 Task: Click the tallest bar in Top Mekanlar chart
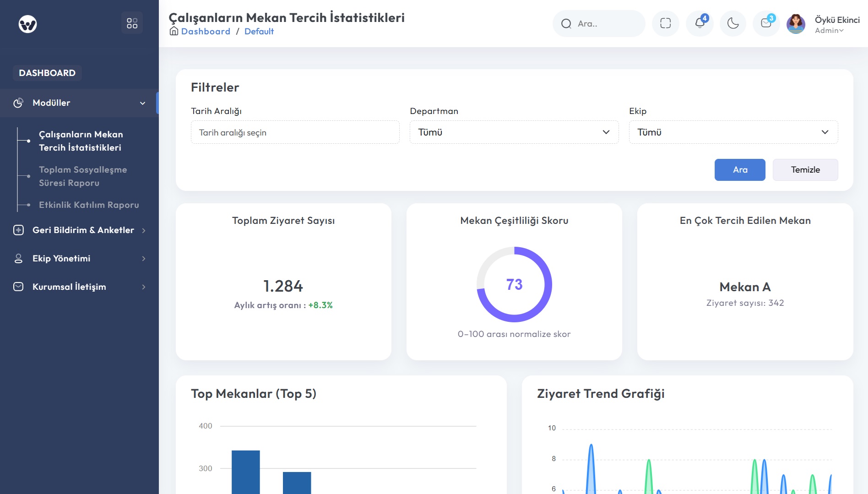pyautogui.click(x=246, y=472)
